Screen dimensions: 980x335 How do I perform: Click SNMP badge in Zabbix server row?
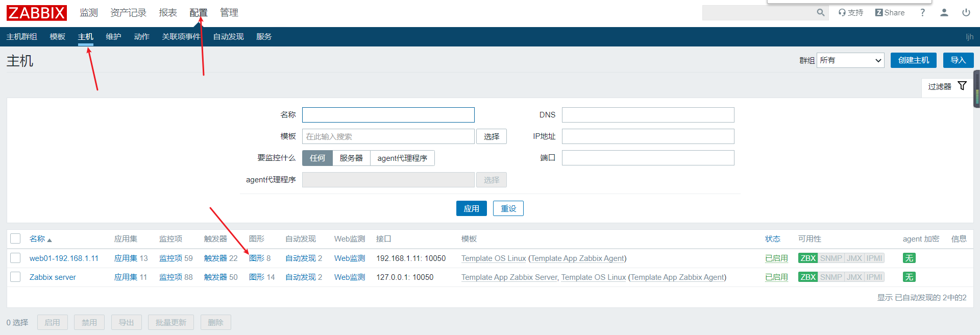pyautogui.click(x=831, y=277)
